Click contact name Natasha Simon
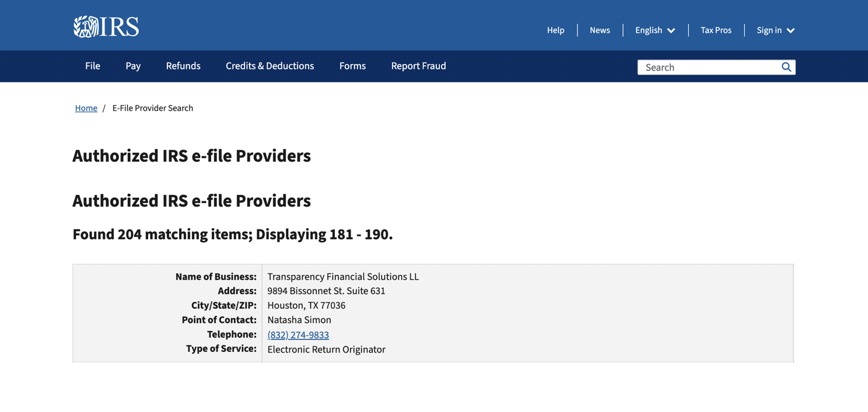Viewport: 868px width, 412px height. tap(299, 320)
